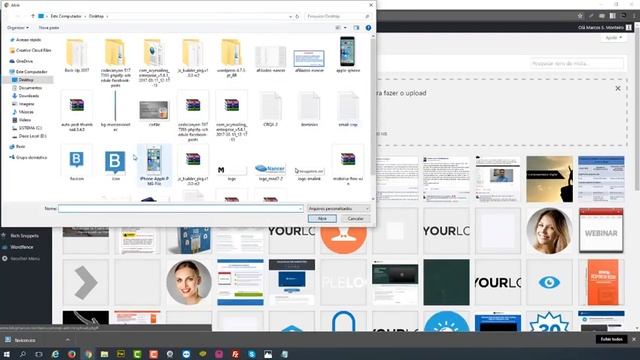Open the Arquivos personalizados file type dropdown
Image resolution: width=640 pixels, height=360 pixels.
(x=338, y=209)
